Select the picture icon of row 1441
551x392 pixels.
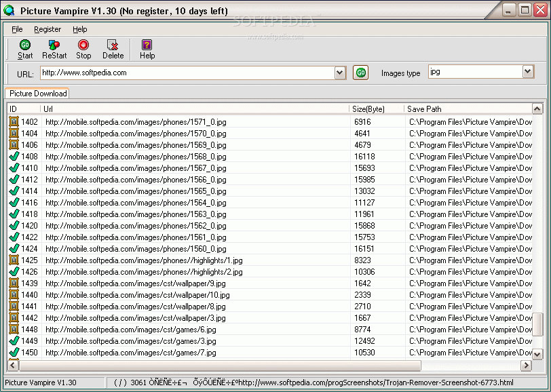tap(14, 307)
